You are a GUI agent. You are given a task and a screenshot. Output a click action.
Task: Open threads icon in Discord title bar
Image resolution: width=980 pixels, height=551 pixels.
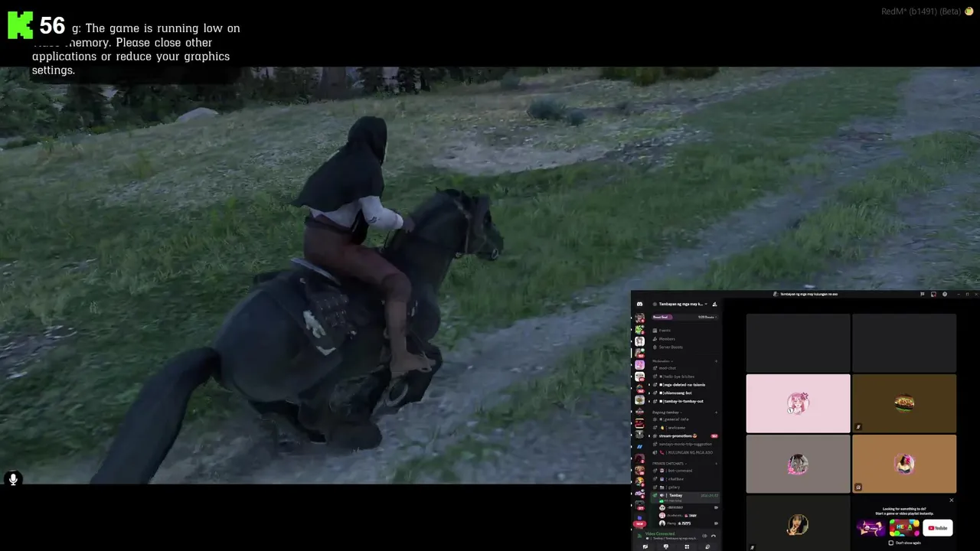pos(922,294)
